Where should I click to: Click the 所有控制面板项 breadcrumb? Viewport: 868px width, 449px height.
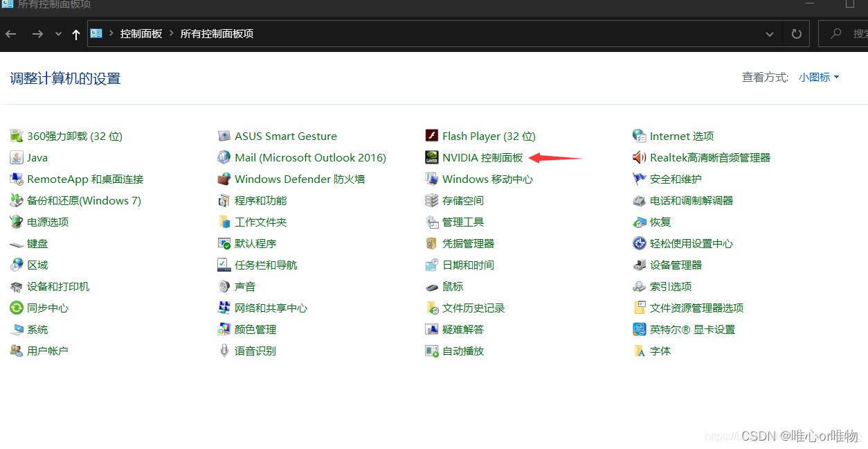tap(217, 33)
